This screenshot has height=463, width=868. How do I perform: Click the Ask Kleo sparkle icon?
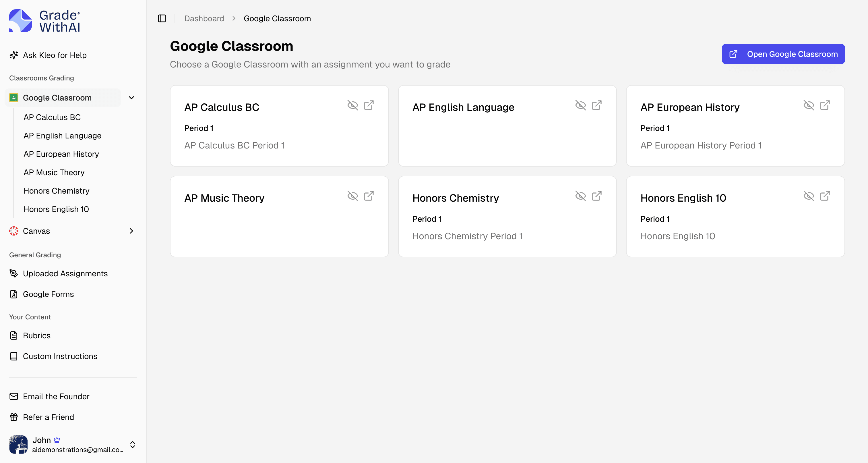click(x=13, y=55)
